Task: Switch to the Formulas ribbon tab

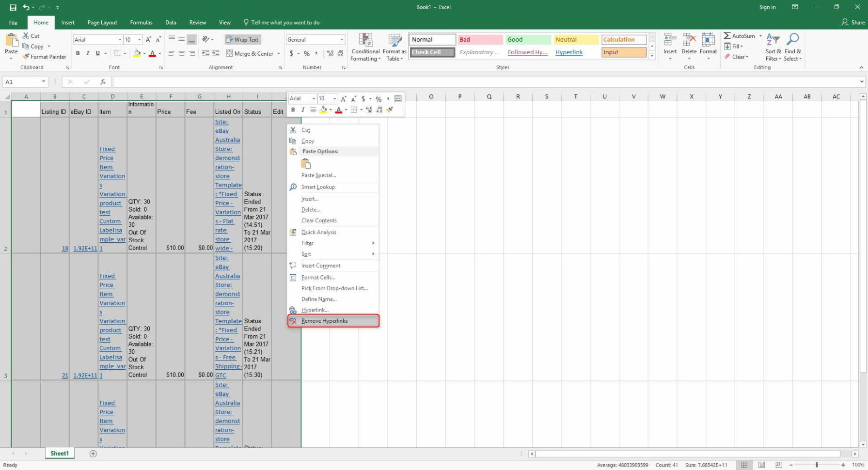Action: [x=141, y=22]
